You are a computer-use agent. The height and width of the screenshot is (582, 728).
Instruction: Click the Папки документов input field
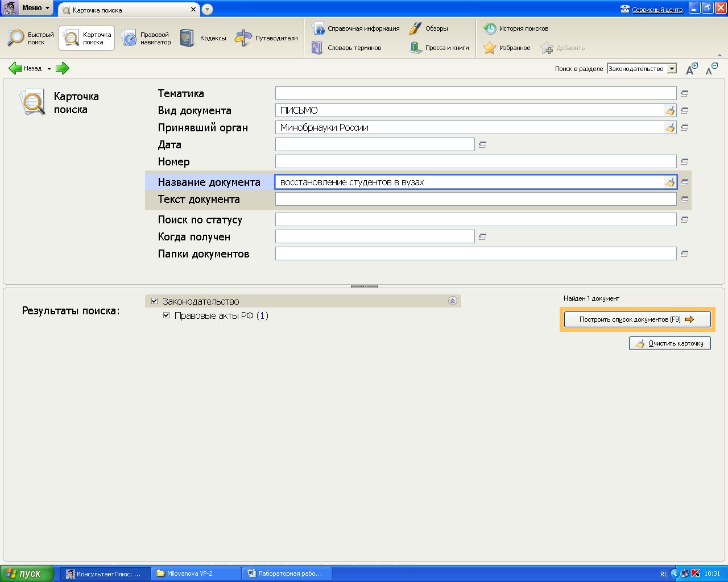click(475, 253)
